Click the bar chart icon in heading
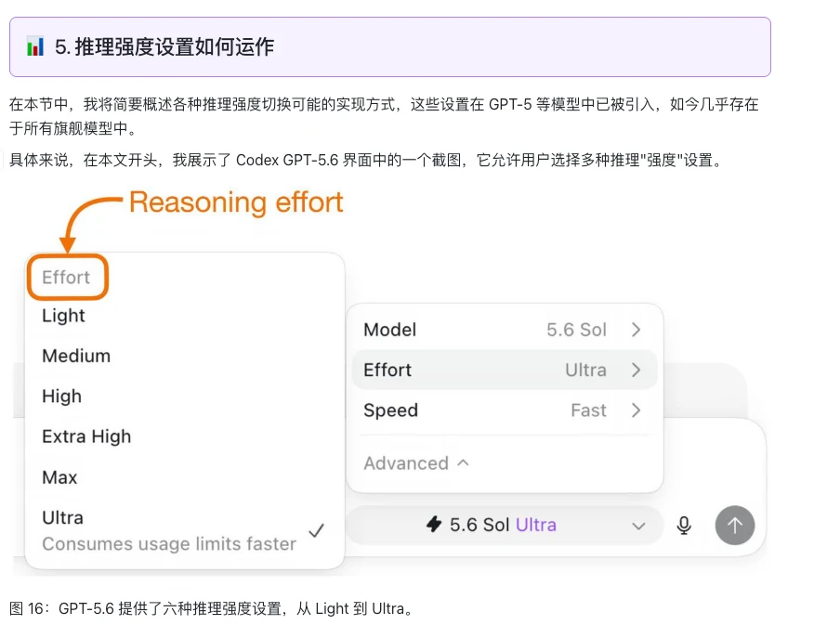The width and height of the screenshot is (840, 625). pyautogui.click(x=35, y=46)
